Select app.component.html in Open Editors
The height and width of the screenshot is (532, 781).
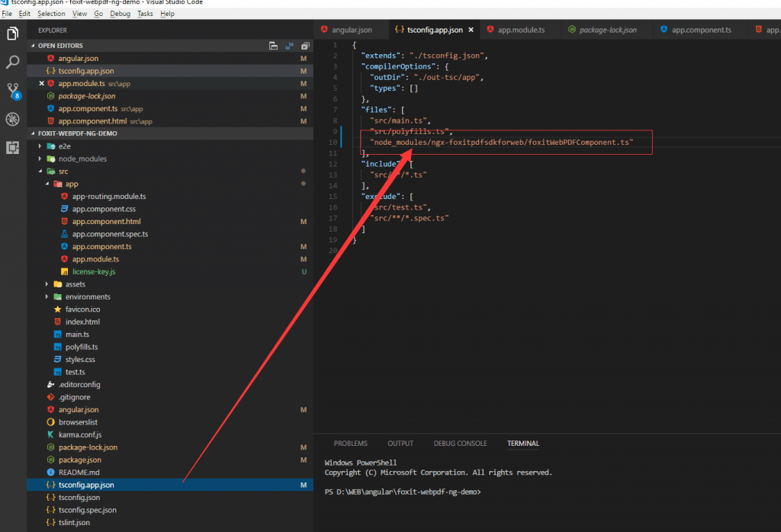point(170,121)
